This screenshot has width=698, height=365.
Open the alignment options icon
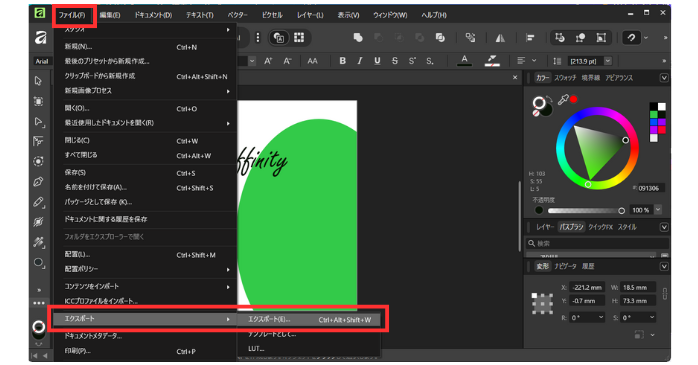click(530, 38)
